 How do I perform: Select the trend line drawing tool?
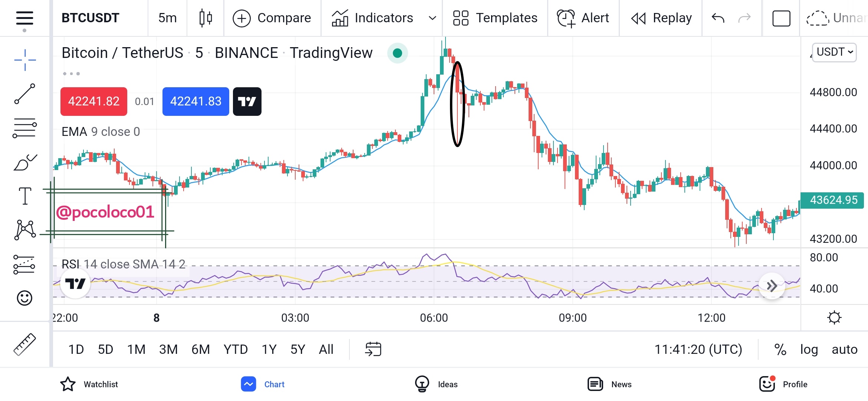pyautogui.click(x=25, y=94)
